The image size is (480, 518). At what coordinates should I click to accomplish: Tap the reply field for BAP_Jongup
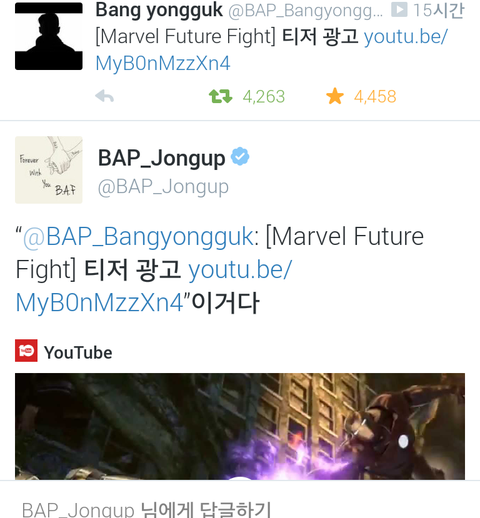click(x=240, y=500)
